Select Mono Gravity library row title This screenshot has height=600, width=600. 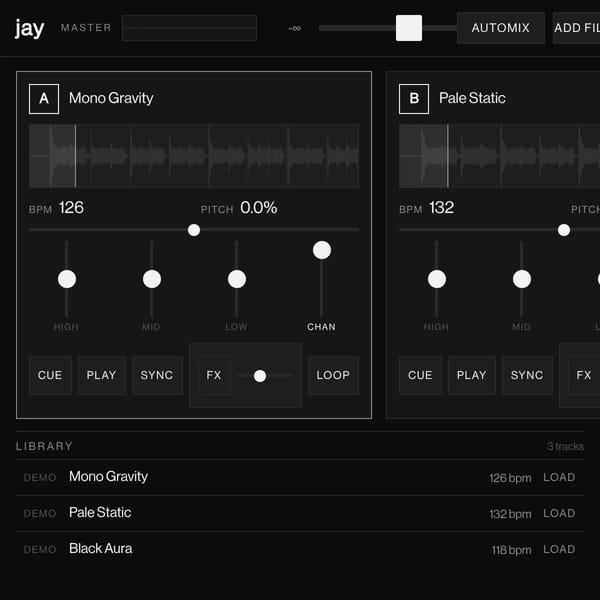point(108,477)
